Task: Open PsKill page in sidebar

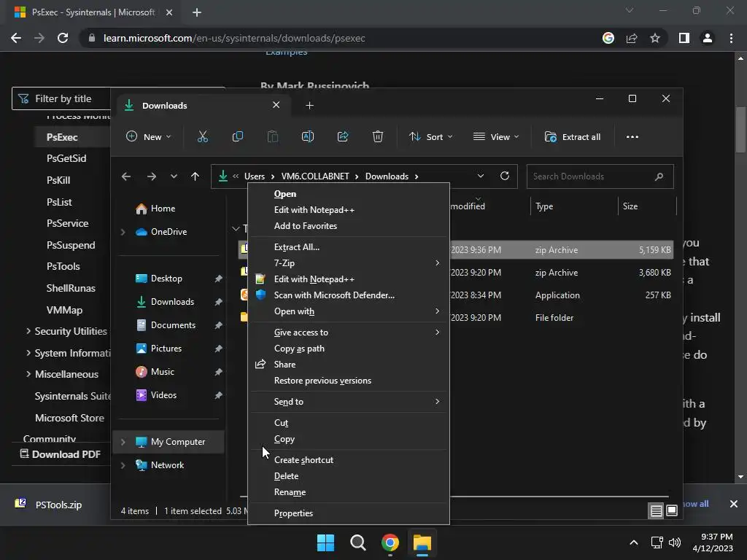Action: (x=58, y=181)
